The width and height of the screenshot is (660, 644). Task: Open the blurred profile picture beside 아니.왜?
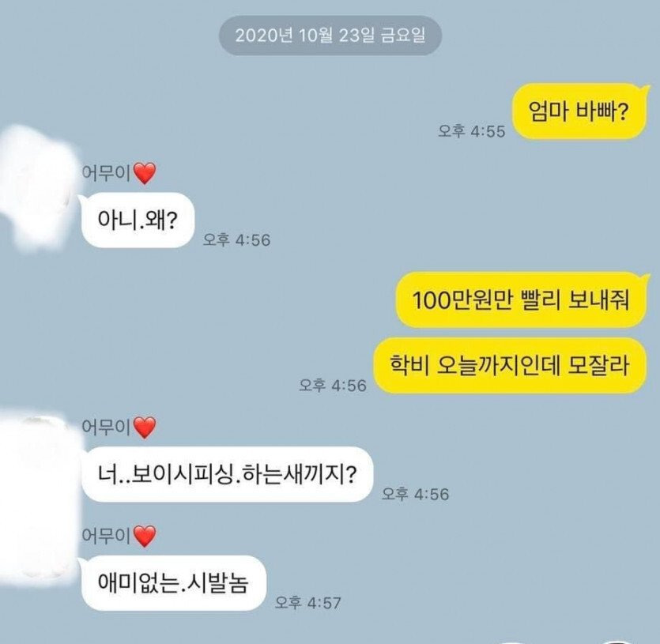point(37,187)
